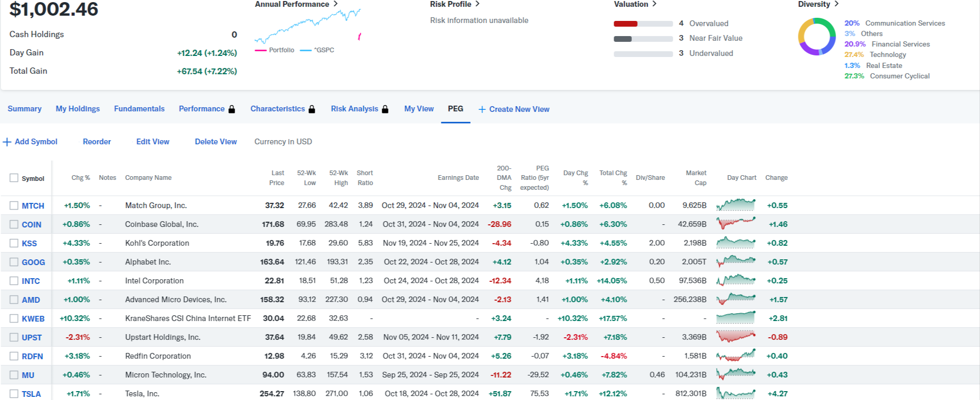
Task: Click the Diversity donut chart
Action: click(x=817, y=37)
